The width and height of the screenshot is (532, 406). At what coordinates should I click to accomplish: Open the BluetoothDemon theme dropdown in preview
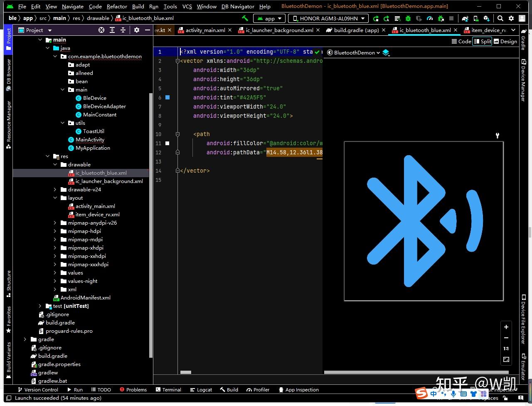tap(354, 53)
